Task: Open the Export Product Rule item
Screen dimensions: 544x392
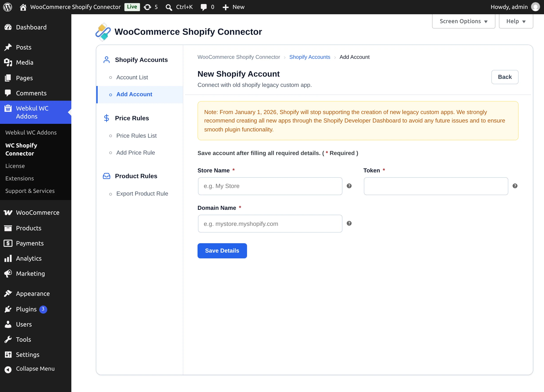Action: point(142,194)
